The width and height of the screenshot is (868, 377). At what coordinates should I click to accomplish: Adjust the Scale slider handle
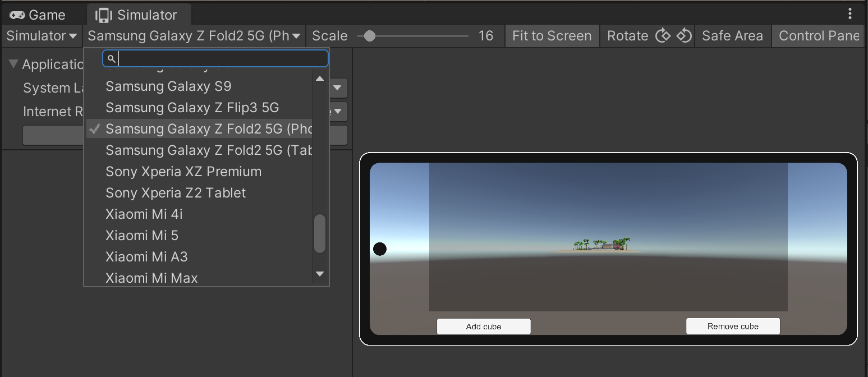click(369, 36)
